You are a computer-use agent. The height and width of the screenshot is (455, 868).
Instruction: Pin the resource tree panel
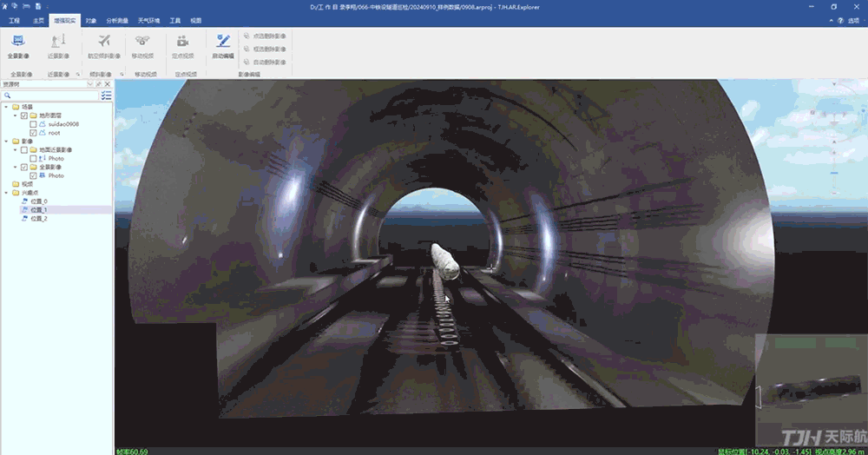click(x=101, y=84)
